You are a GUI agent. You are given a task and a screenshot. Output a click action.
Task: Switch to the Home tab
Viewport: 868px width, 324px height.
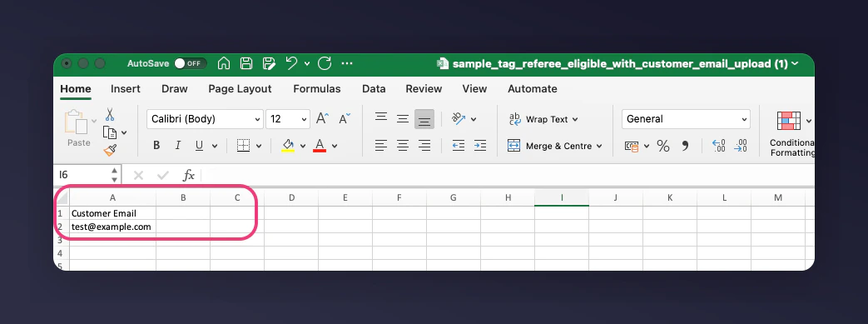coord(75,88)
